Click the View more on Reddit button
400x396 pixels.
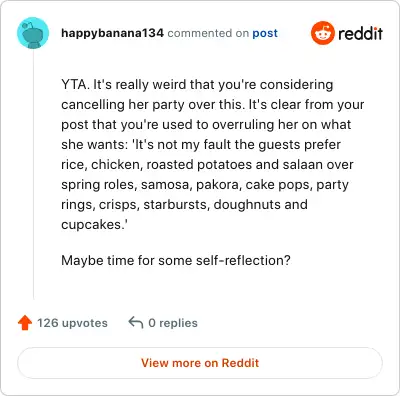click(x=200, y=363)
